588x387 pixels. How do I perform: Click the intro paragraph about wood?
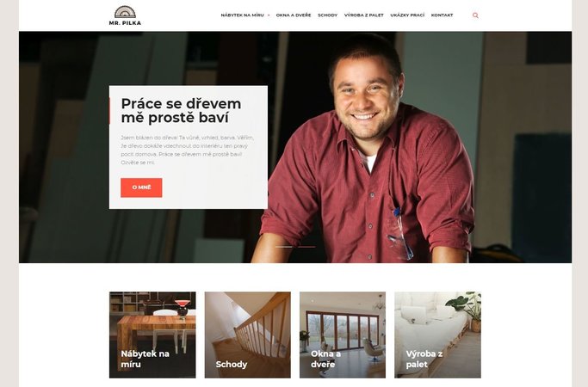coord(188,150)
